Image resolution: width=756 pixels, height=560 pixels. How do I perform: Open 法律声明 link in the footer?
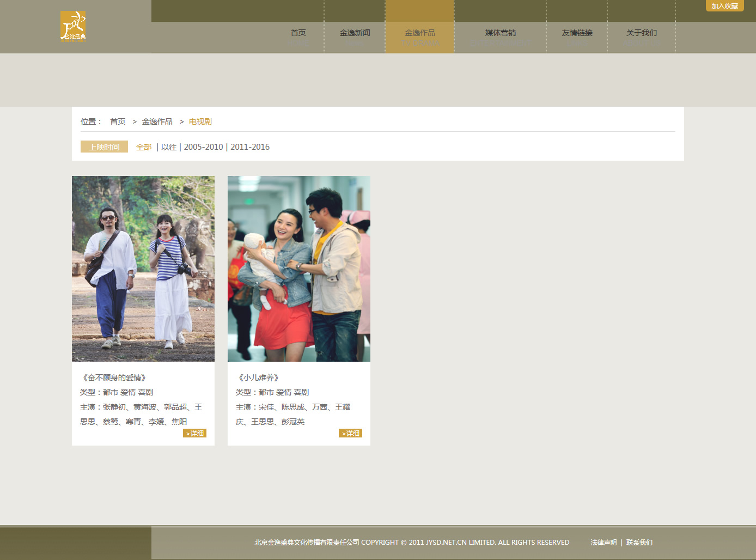(603, 543)
